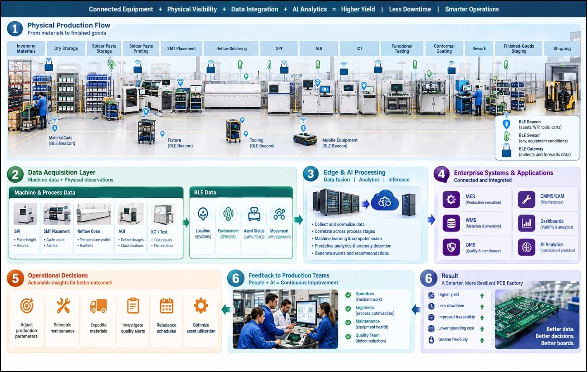
Task: Click the Environment (Sensors) icon
Action: coord(228,214)
